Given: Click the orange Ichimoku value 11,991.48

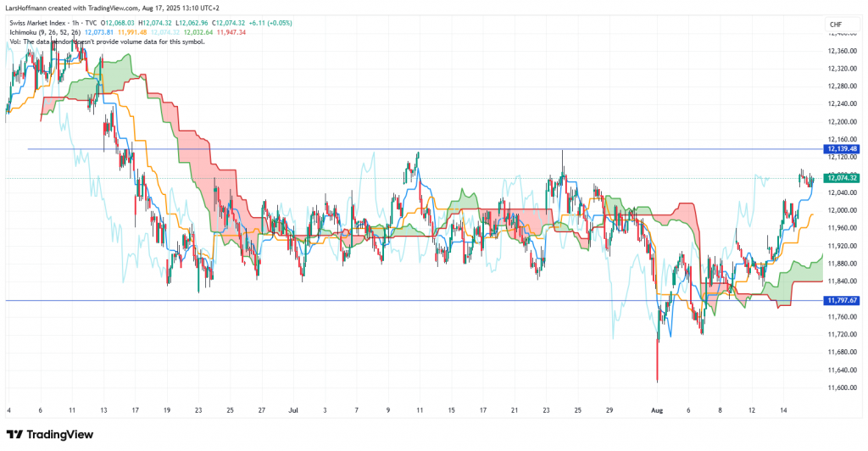Looking at the screenshot, I should point(135,31).
